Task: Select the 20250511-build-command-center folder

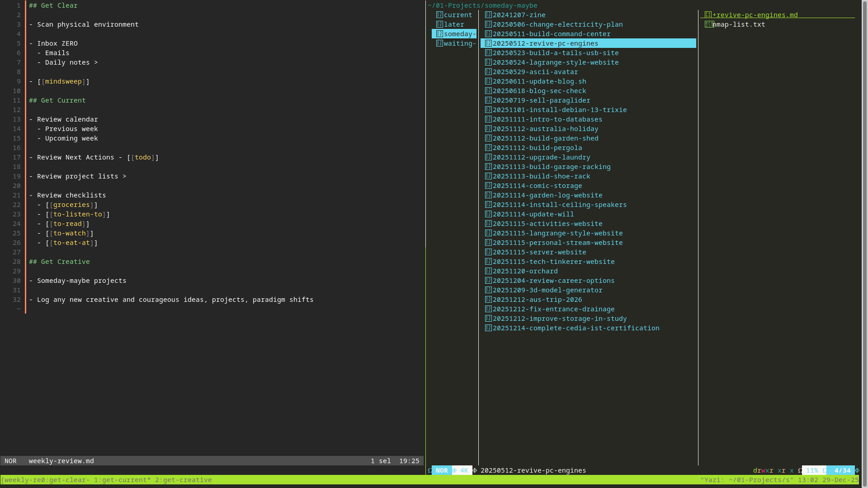Action: [x=551, y=34]
